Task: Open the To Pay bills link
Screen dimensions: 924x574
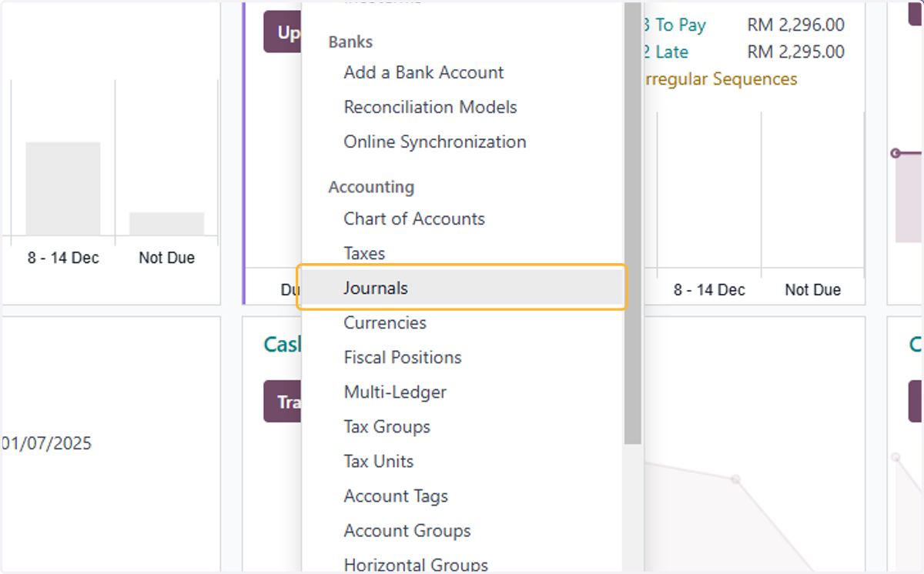Action: tap(674, 25)
